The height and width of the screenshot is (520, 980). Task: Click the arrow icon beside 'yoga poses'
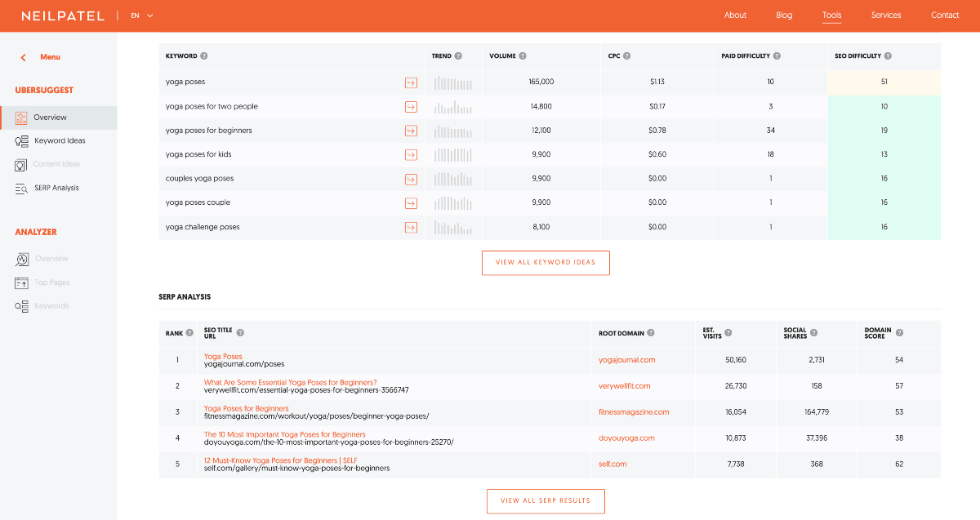click(x=411, y=82)
